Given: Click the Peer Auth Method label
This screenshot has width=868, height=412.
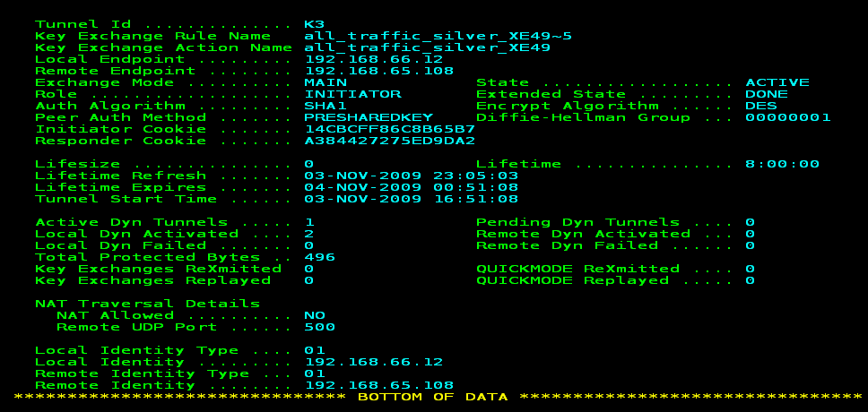Looking at the screenshot, I should (121, 117).
